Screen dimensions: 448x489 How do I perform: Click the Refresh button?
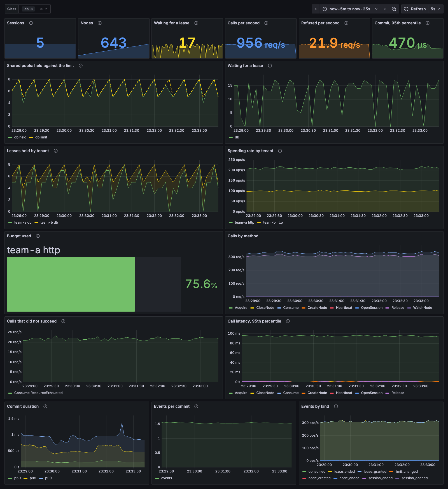tap(415, 9)
